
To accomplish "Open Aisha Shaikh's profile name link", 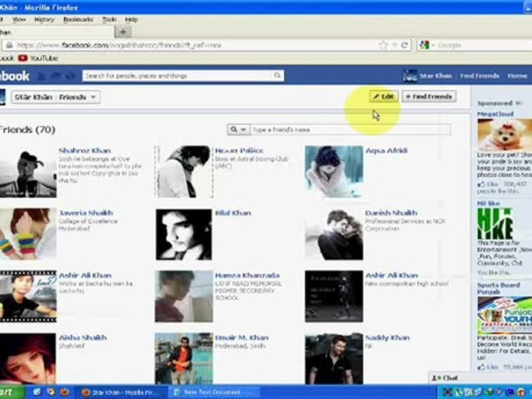I will click(x=83, y=337).
